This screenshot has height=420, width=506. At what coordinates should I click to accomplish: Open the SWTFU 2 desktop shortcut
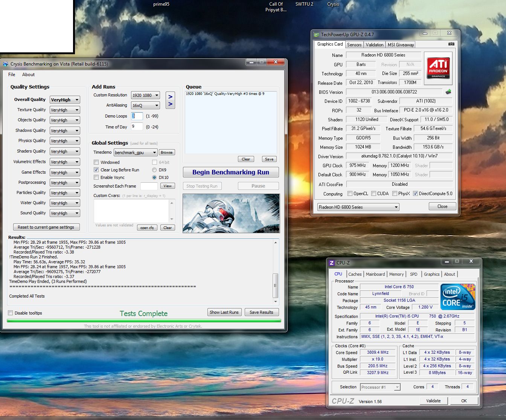[x=304, y=4]
